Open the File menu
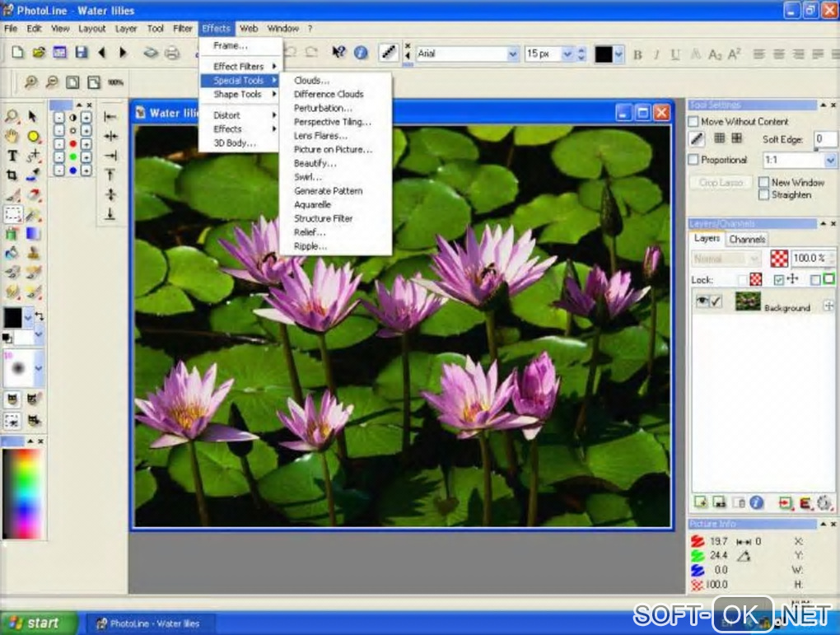 (x=11, y=28)
